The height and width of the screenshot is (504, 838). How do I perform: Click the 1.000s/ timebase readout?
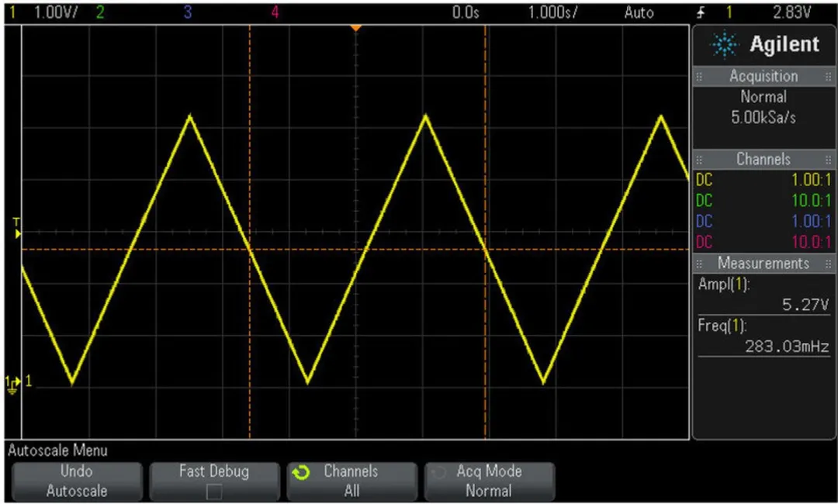click(552, 13)
